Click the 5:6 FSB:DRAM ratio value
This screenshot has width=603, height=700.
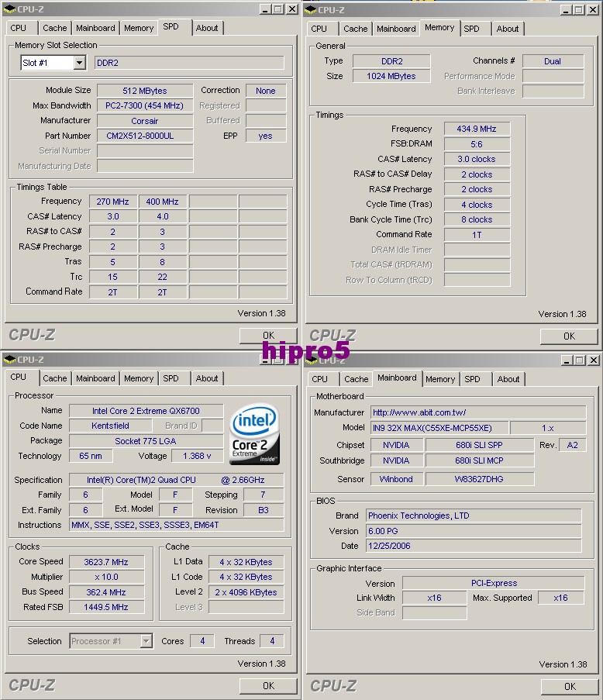click(x=477, y=144)
